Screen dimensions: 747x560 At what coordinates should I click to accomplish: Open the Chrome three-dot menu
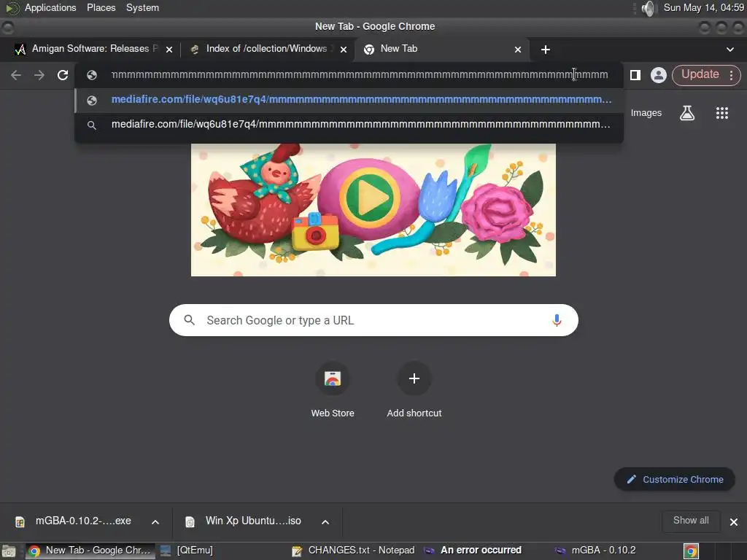coord(731,75)
